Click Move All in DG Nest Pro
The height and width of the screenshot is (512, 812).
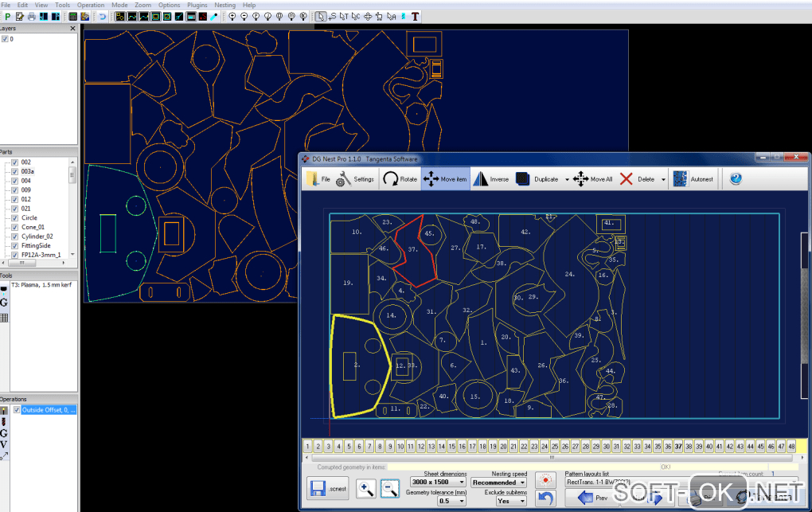coord(592,179)
